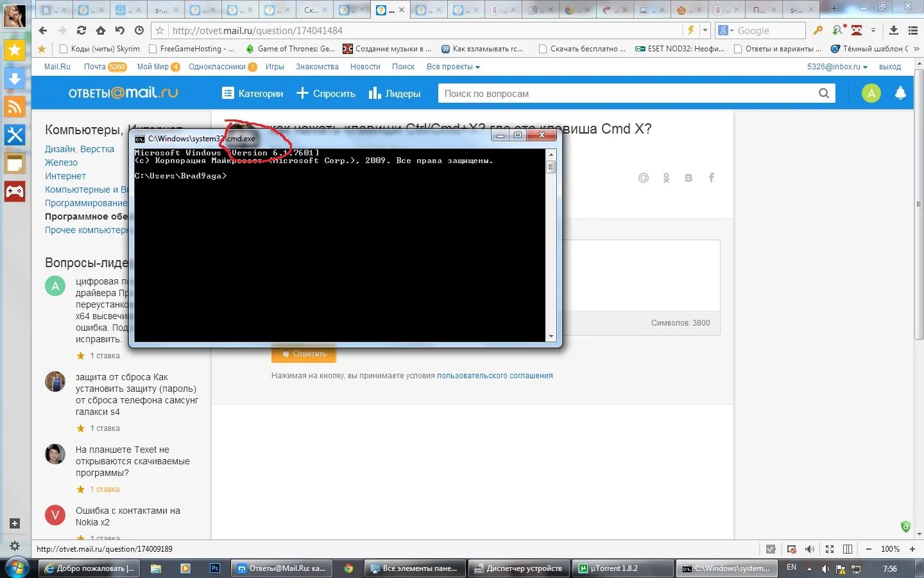Open Windows Start menu
924x578 pixels.
click(x=18, y=568)
